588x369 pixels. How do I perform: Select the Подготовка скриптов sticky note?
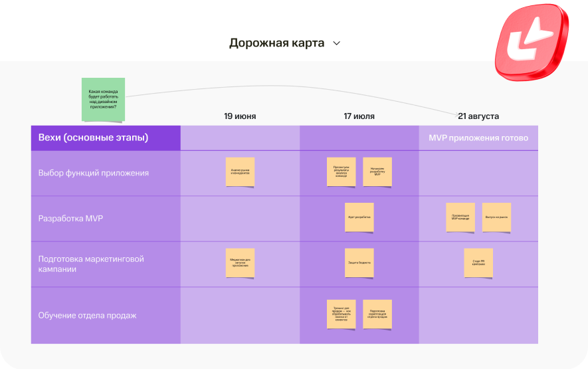point(377,314)
